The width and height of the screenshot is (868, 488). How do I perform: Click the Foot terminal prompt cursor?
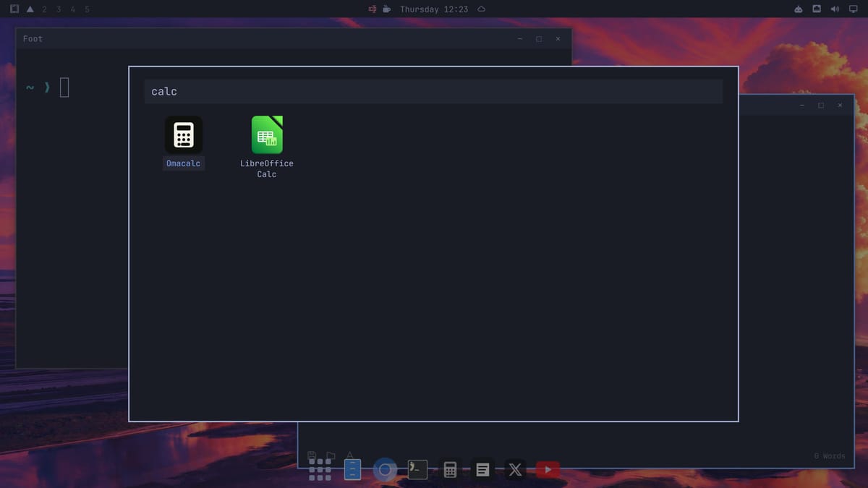click(64, 87)
